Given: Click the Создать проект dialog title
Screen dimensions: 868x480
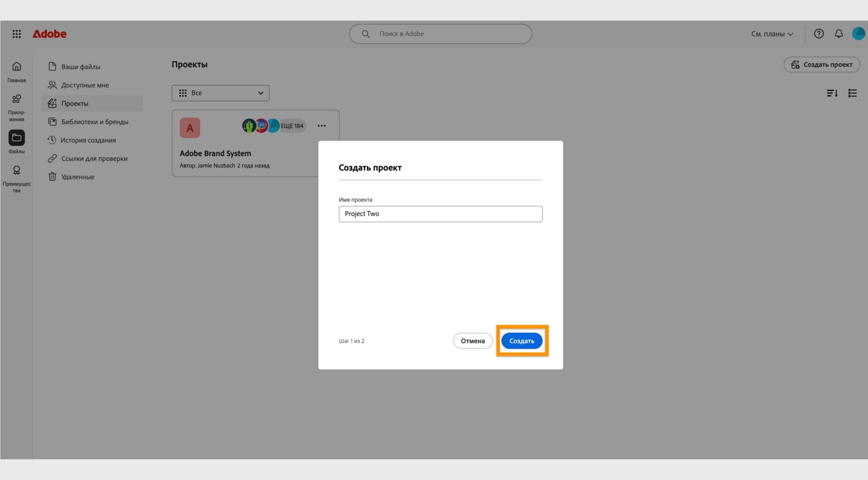Looking at the screenshot, I should point(370,168).
